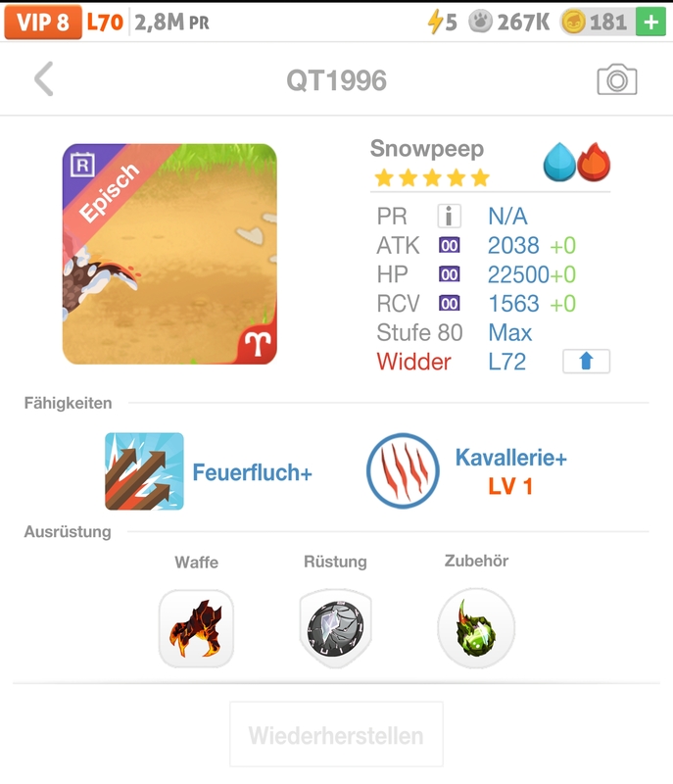Select the Rüstung shield item

pos(335,628)
